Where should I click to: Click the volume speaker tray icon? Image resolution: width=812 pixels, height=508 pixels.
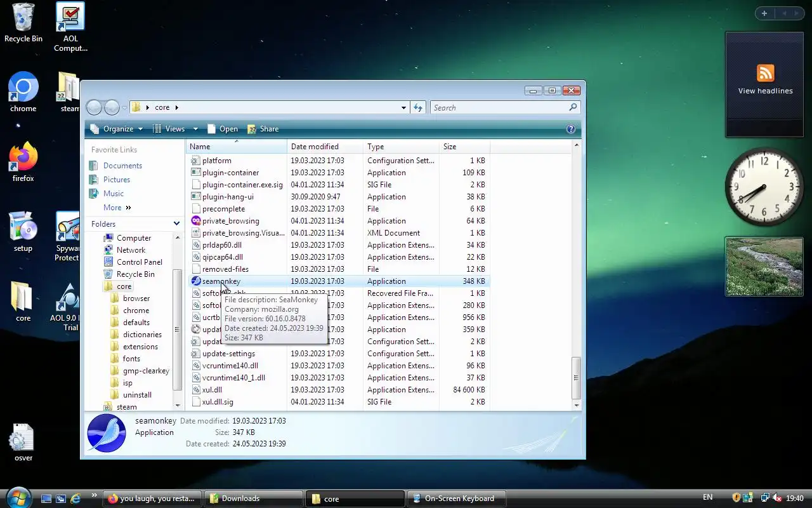pyautogui.click(x=778, y=498)
